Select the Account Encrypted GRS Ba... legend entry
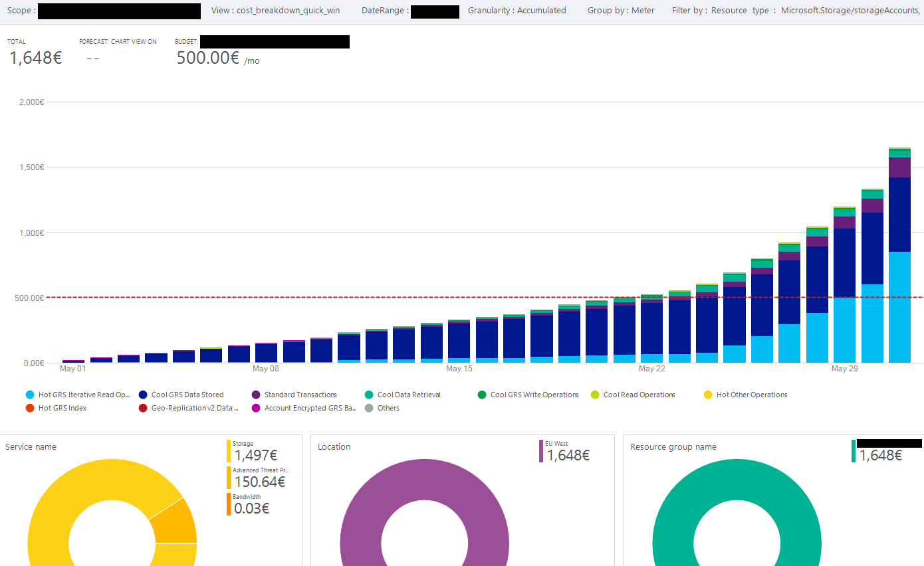Image resolution: width=924 pixels, height=566 pixels. point(304,408)
